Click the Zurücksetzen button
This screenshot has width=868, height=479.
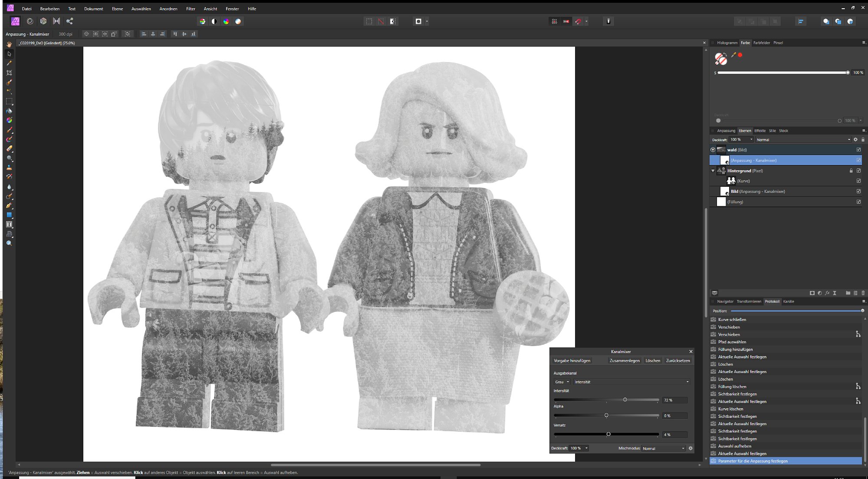pos(677,361)
